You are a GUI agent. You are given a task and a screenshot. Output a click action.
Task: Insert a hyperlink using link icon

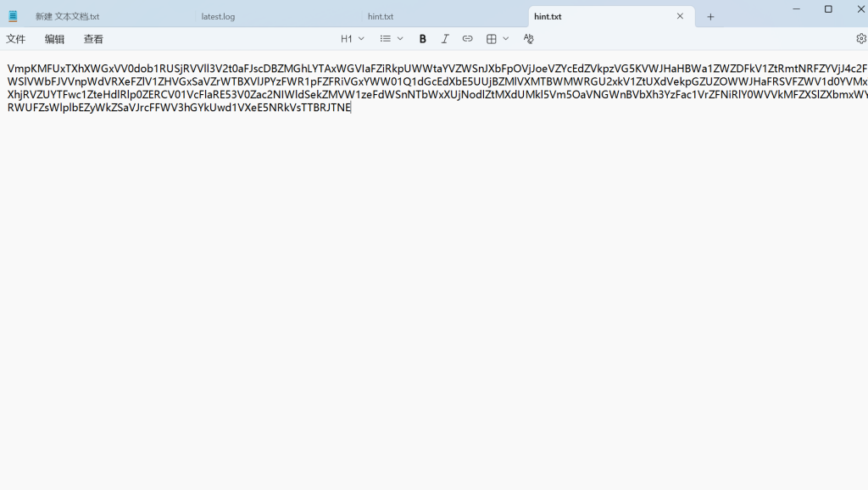[x=467, y=39]
